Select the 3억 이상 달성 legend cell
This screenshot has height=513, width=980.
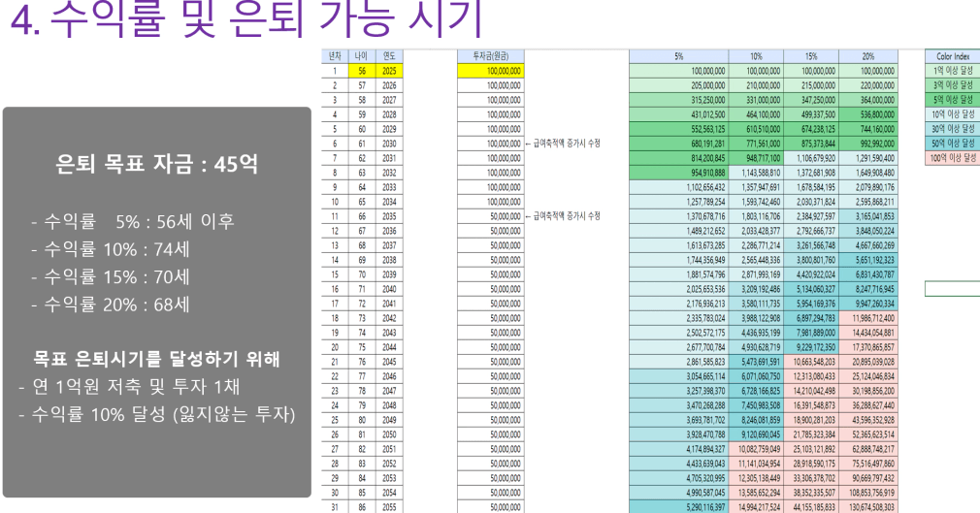pos(953,85)
